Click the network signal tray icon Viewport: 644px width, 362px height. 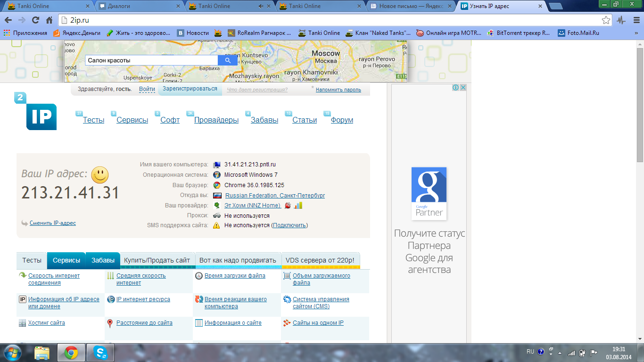pos(571,352)
